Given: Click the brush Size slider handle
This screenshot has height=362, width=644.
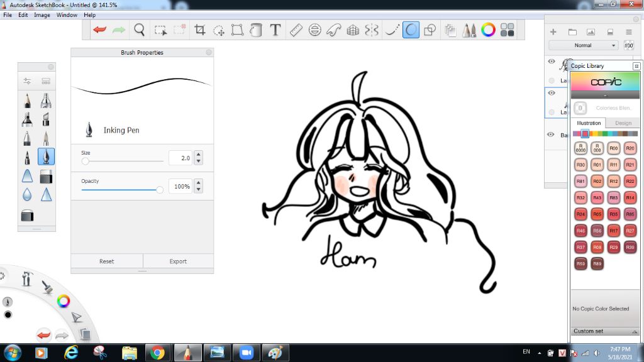Looking at the screenshot, I should point(85,162).
